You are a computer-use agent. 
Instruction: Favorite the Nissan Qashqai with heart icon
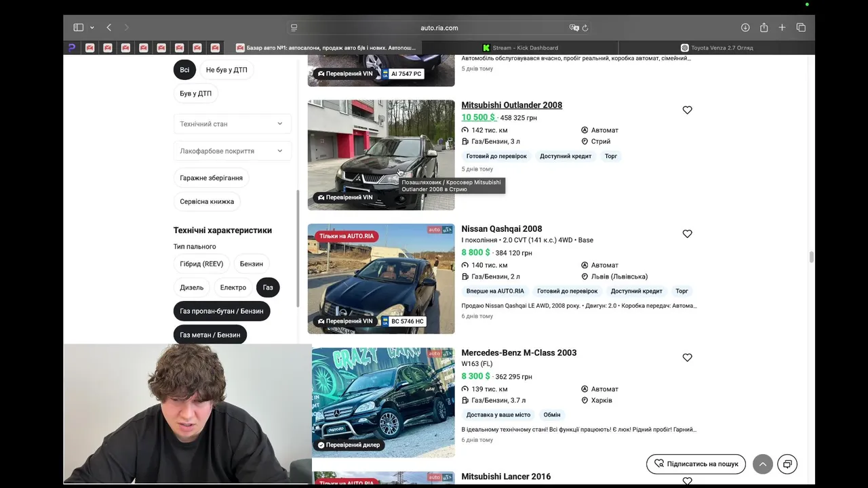[x=687, y=234]
